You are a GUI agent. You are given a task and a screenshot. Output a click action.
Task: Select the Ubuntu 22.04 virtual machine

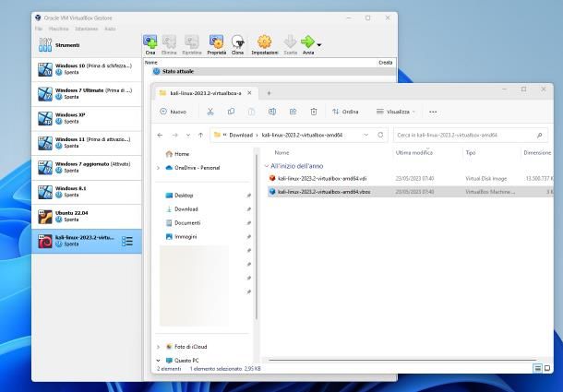click(x=86, y=217)
